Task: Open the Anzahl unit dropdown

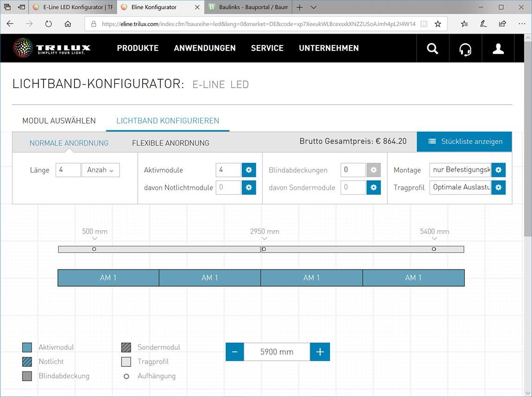Action: [101, 170]
